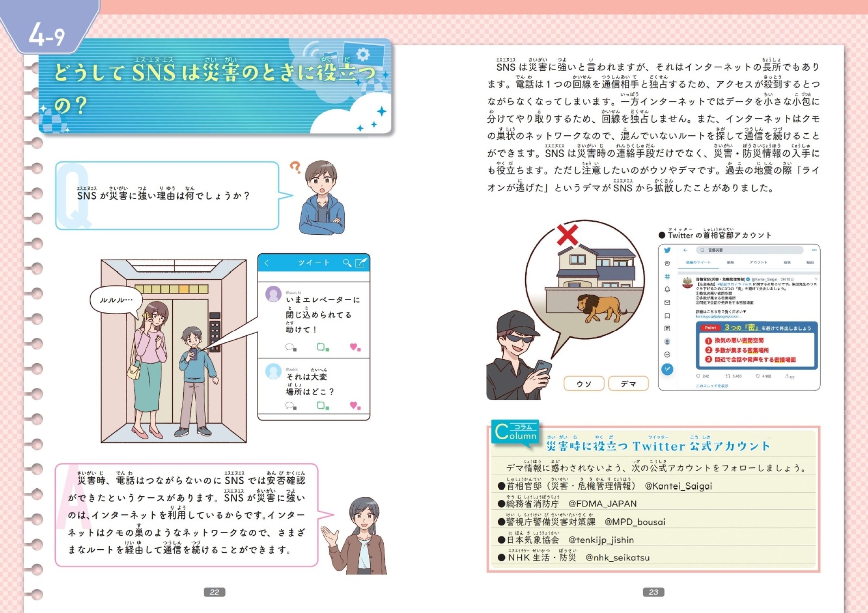Open Bookmarks in the Twitter sidebar
868x613 pixels.
(x=667, y=316)
